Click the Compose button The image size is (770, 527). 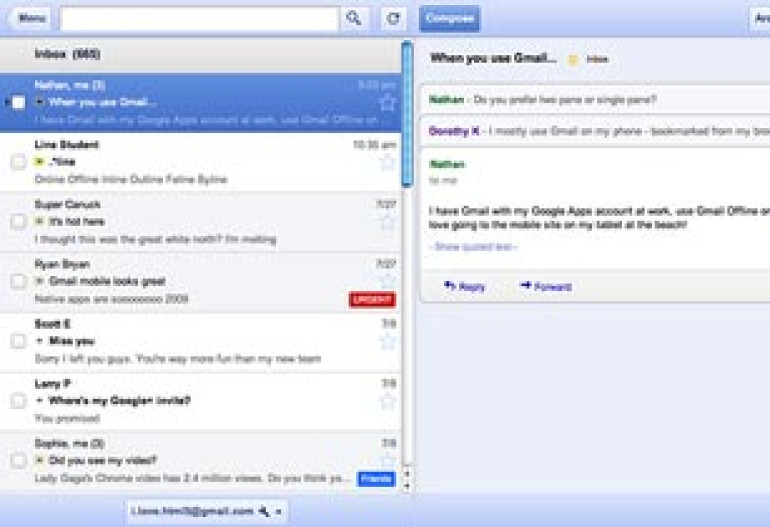click(449, 19)
